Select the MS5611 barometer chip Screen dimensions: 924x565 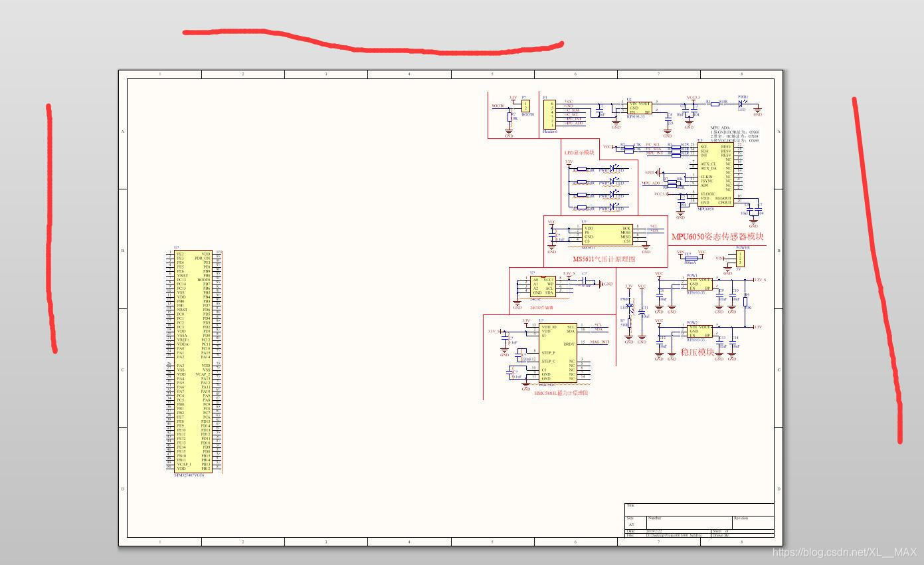[607, 234]
